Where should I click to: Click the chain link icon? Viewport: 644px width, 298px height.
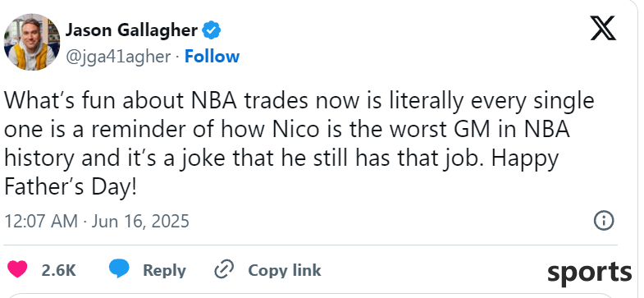224,270
